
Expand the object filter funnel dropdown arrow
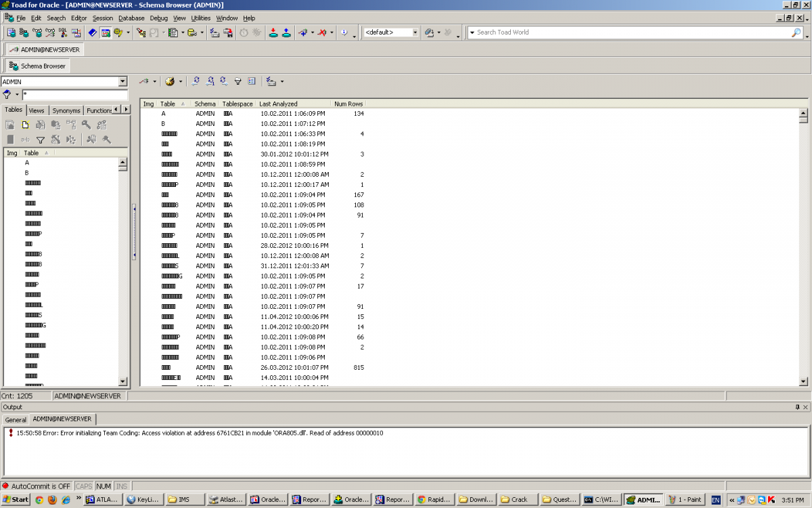17,95
